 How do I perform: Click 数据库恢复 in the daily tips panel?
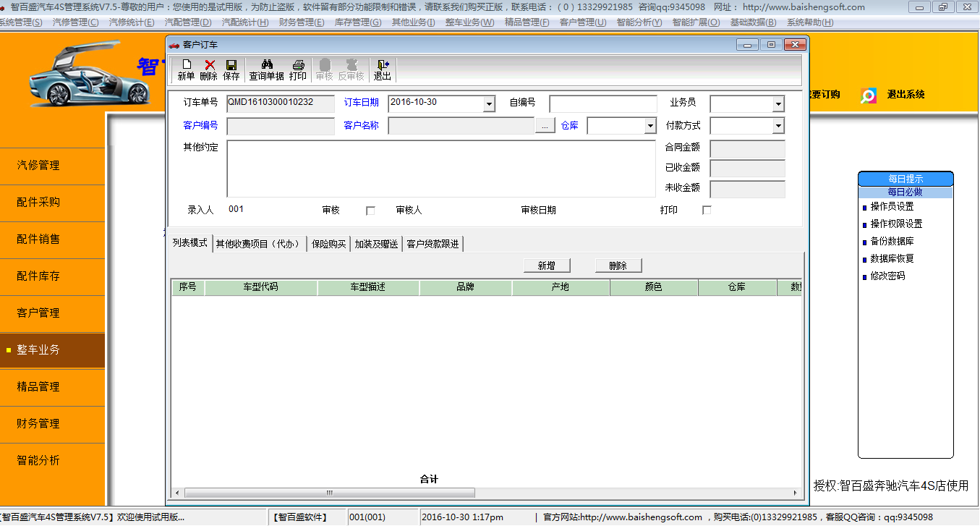[892, 259]
